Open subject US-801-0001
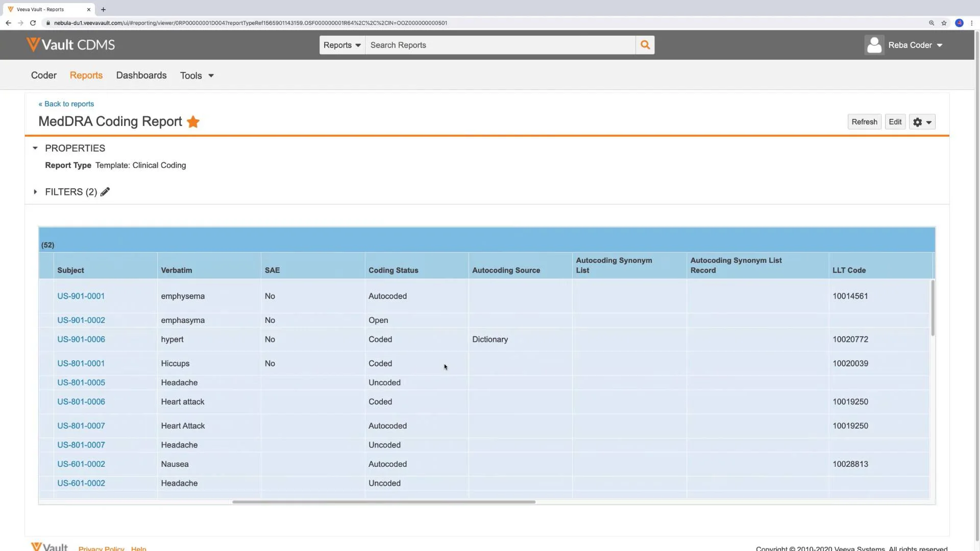Image resolution: width=980 pixels, height=551 pixels. (x=81, y=364)
